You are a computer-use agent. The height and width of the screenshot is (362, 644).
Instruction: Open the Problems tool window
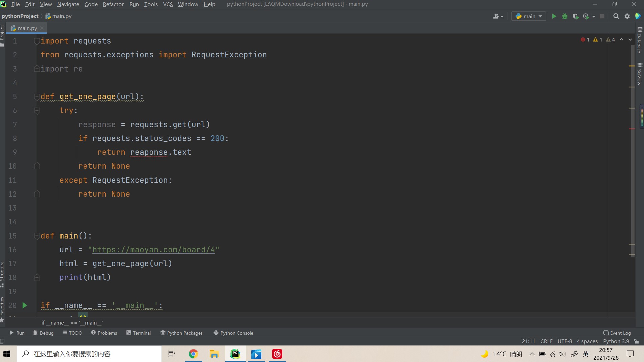pos(104,333)
